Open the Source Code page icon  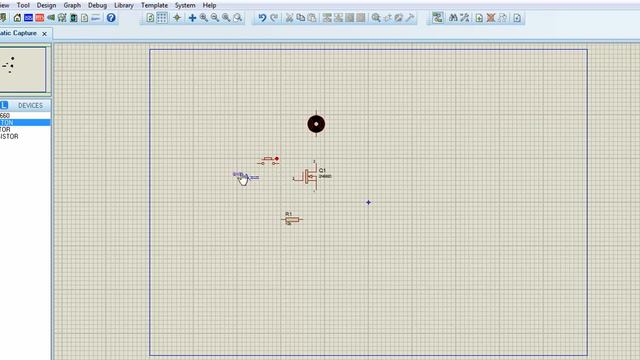tap(84, 18)
